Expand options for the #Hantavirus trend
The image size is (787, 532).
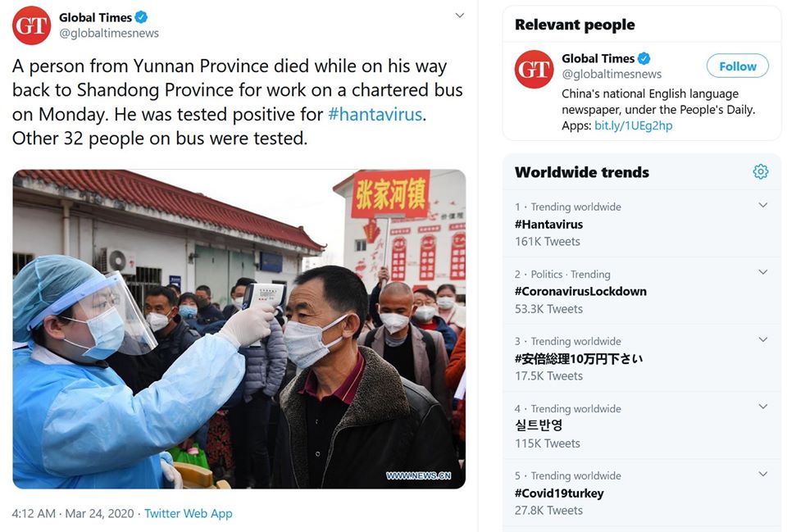[763, 205]
